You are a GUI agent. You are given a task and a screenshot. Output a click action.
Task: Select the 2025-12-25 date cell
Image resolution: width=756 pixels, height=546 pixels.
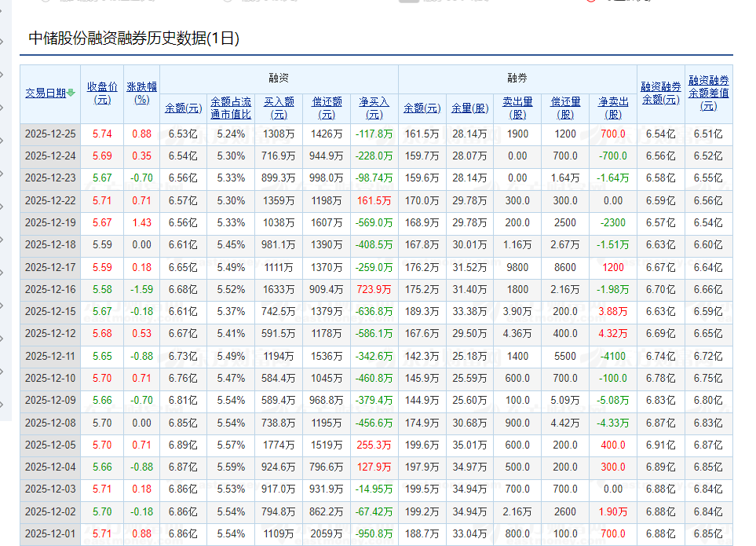click(50, 134)
